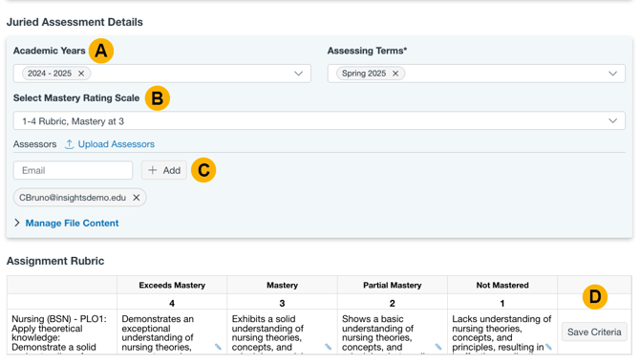Screen dimensions: 640x364
Task: Click the CBruno@insightsdemo.edu email text
Action: (73, 198)
